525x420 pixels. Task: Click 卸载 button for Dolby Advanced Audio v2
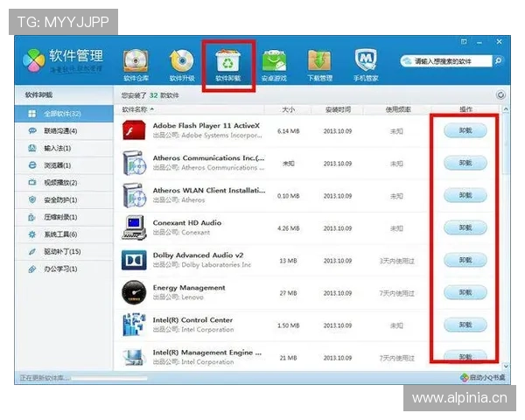(x=465, y=260)
